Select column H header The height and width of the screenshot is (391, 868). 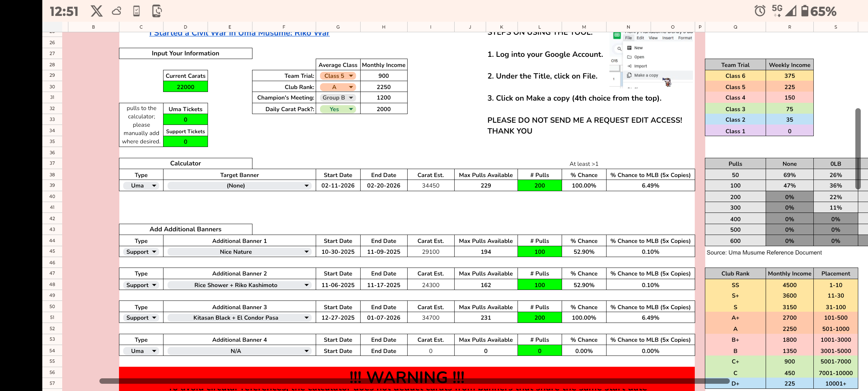pos(383,27)
